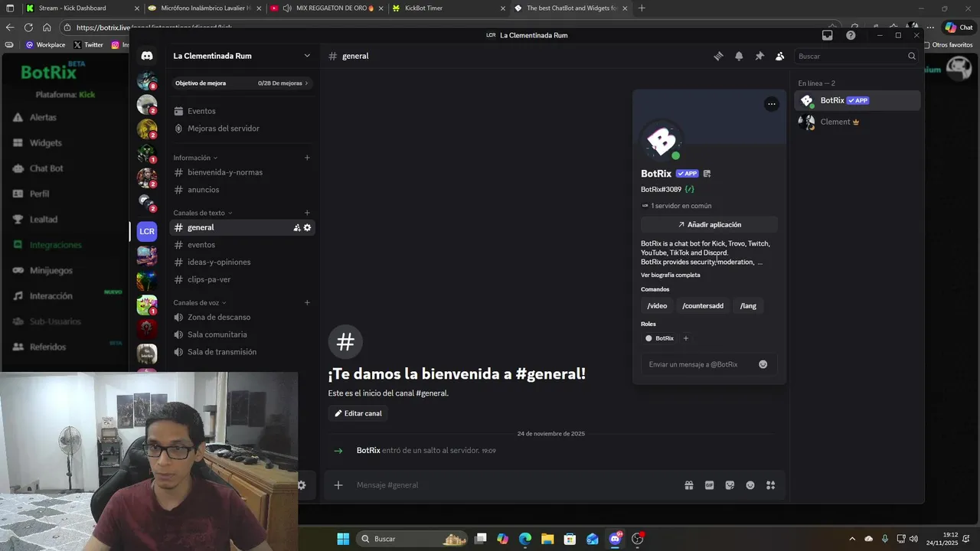
Task: Open the sticker picker in message bar
Action: [730, 485]
